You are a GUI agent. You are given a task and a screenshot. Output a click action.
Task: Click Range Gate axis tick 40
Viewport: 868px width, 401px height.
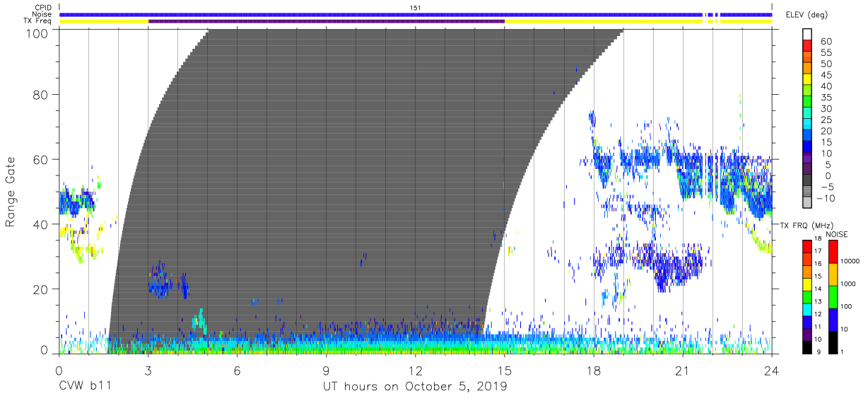(42, 225)
